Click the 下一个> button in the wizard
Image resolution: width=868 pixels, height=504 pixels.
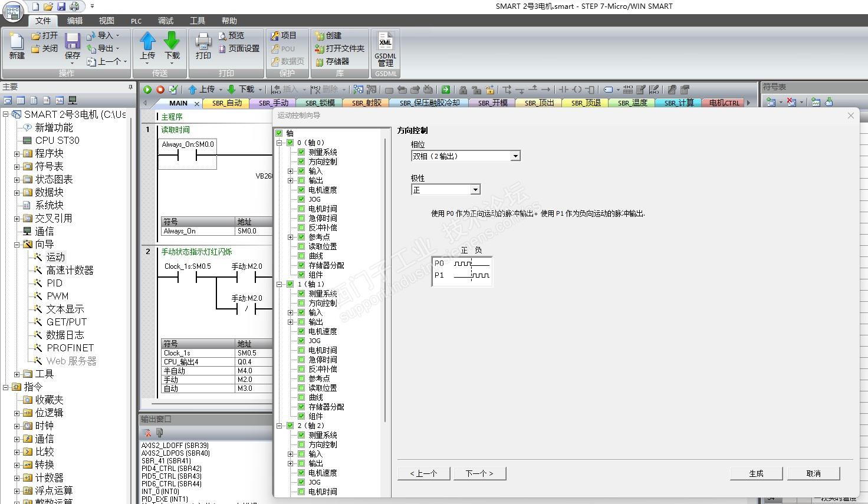[479, 473]
